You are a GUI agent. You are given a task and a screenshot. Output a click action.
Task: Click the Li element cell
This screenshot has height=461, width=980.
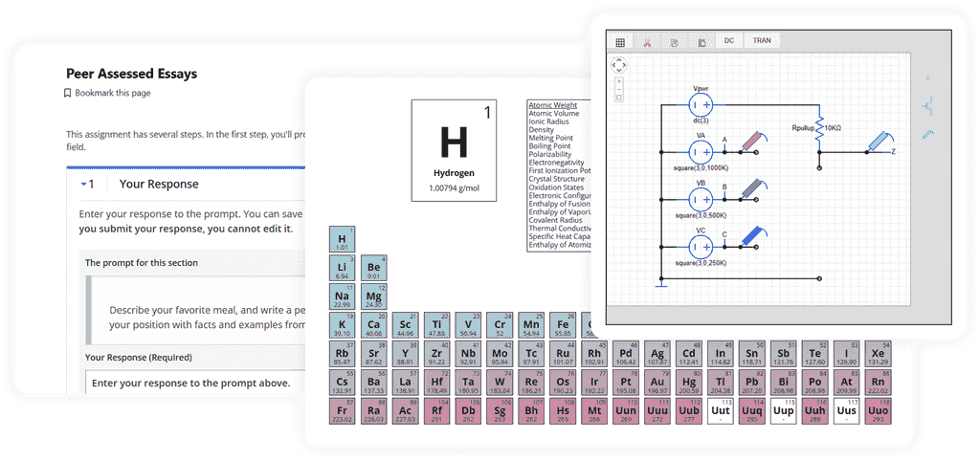click(342, 268)
